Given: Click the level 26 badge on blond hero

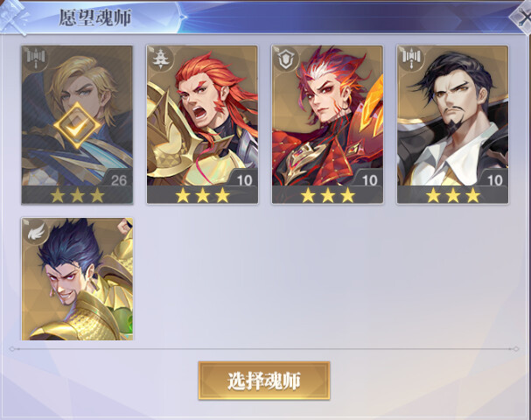Looking at the screenshot, I should pyautogui.click(x=118, y=180).
